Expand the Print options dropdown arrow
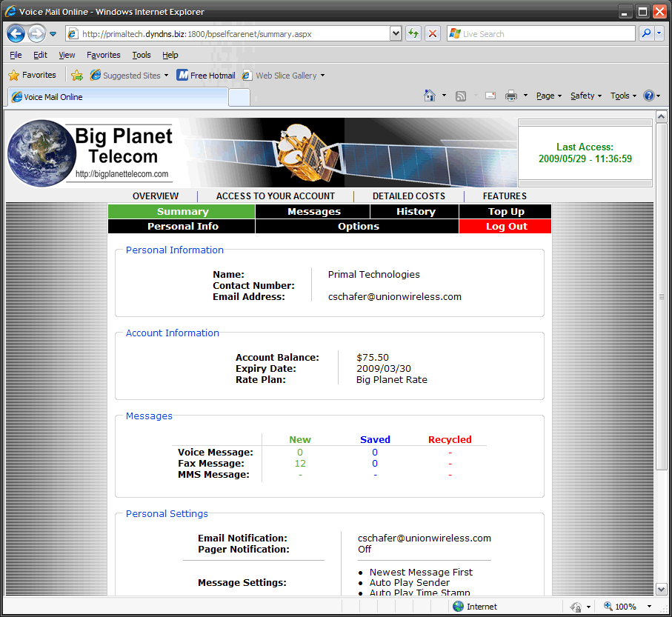The height and width of the screenshot is (617, 672). coord(525,96)
